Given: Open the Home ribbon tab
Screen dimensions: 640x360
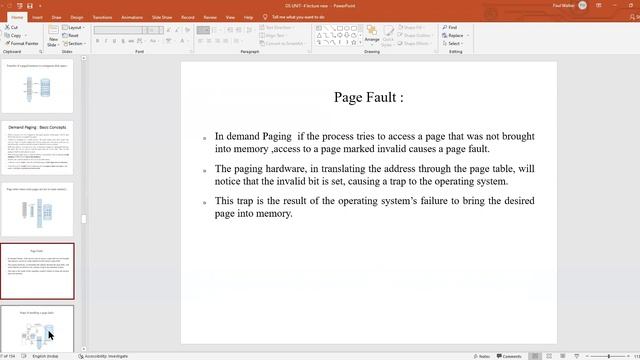Looking at the screenshot, I should (x=17, y=18).
